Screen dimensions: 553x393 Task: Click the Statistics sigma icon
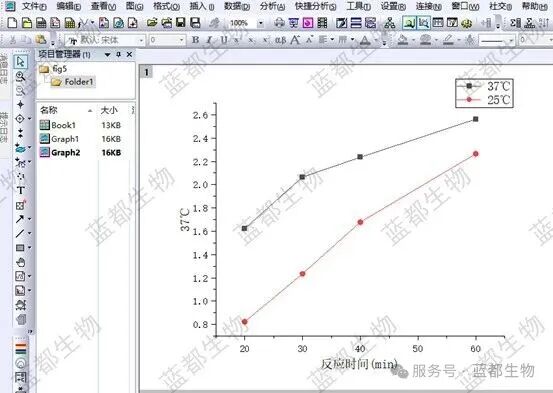click(515, 23)
